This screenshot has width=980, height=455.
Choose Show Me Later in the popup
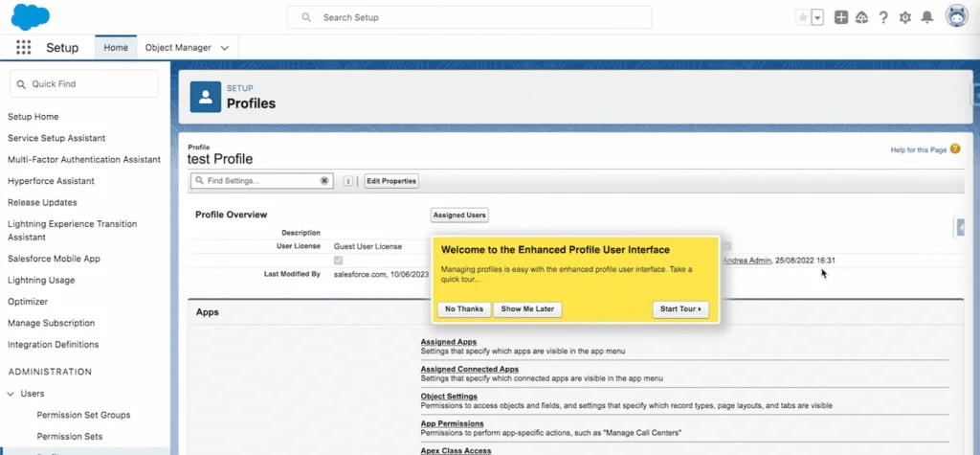coord(527,309)
